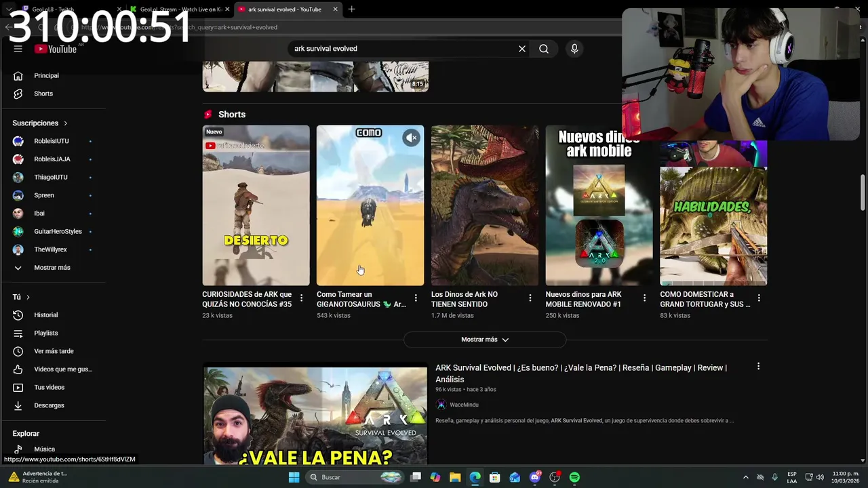Open RobleisJAJA subscription channel
This screenshot has height=488, width=868.
click(53, 159)
